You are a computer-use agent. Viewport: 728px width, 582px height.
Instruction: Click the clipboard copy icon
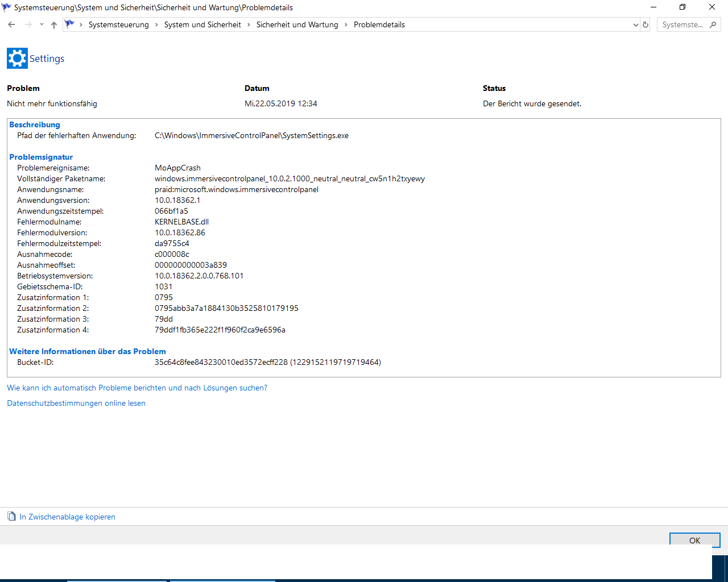coord(11,516)
